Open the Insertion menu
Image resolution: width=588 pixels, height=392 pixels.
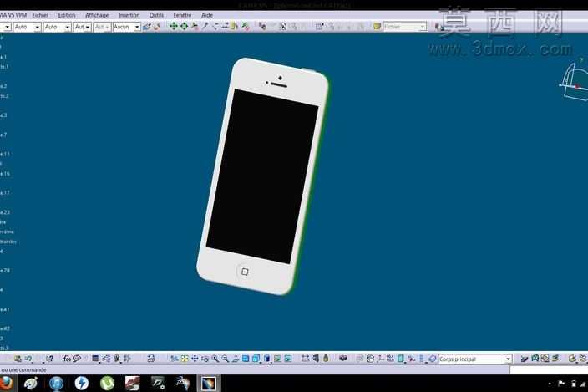[x=129, y=15]
